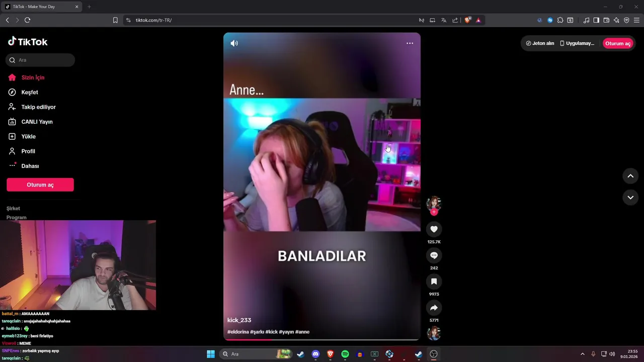
Task: Open the sound disc thumbnail below share
Action: [434, 333]
